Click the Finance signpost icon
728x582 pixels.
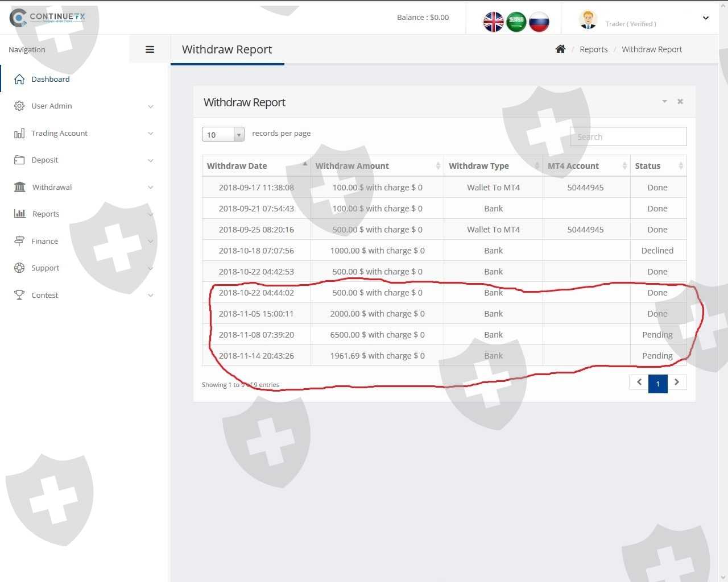[19, 241]
